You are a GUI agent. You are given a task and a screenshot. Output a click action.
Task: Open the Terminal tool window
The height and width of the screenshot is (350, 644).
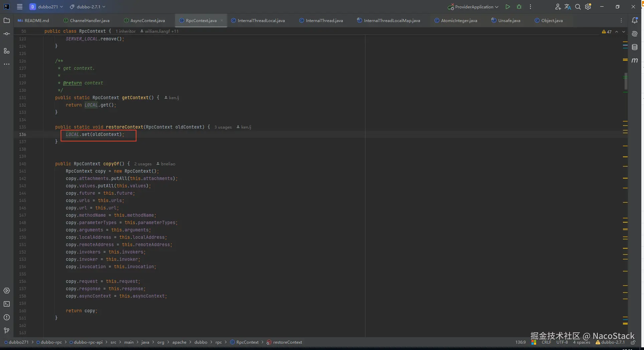point(6,304)
